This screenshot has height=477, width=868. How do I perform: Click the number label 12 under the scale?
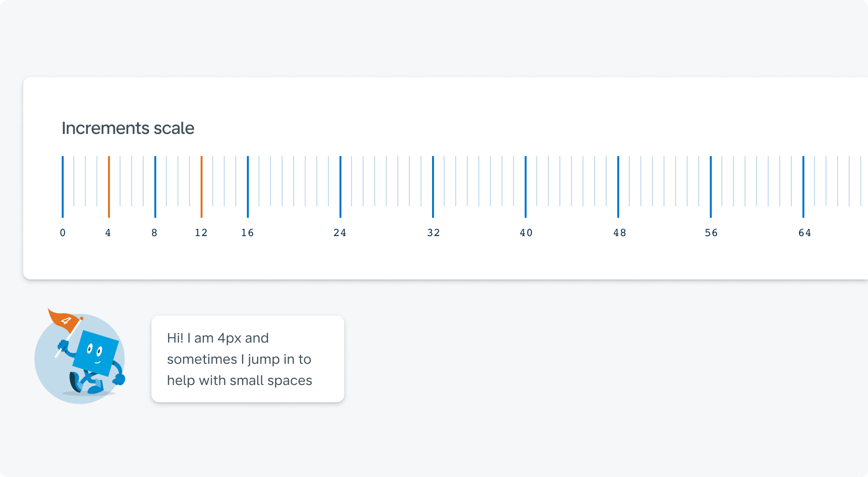tap(201, 233)
